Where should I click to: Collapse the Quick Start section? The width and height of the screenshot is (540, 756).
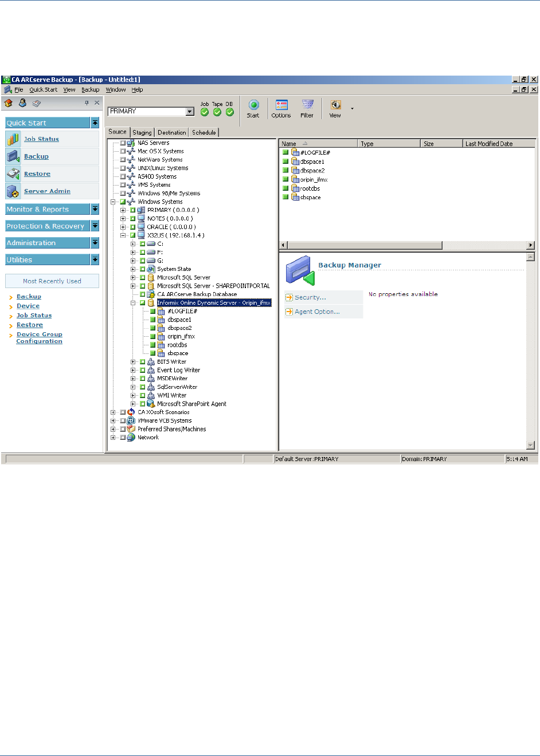(95, 123)
